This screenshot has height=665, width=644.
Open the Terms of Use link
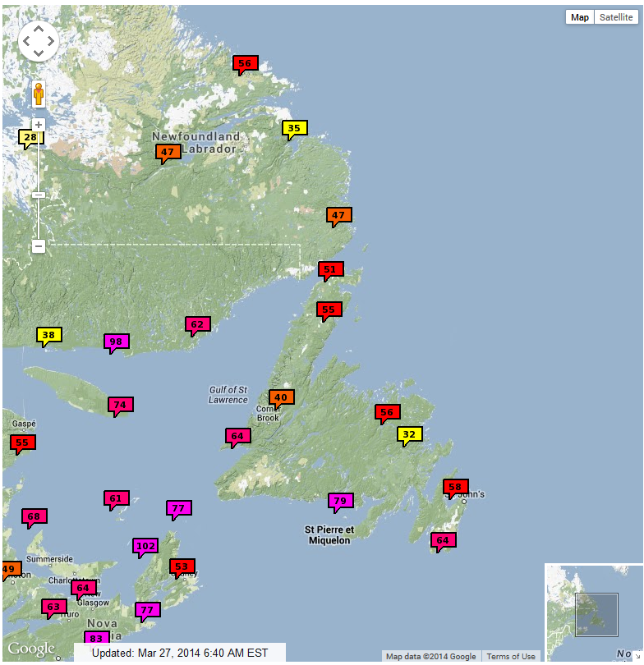pyautogui.click(x=510, y=657)
